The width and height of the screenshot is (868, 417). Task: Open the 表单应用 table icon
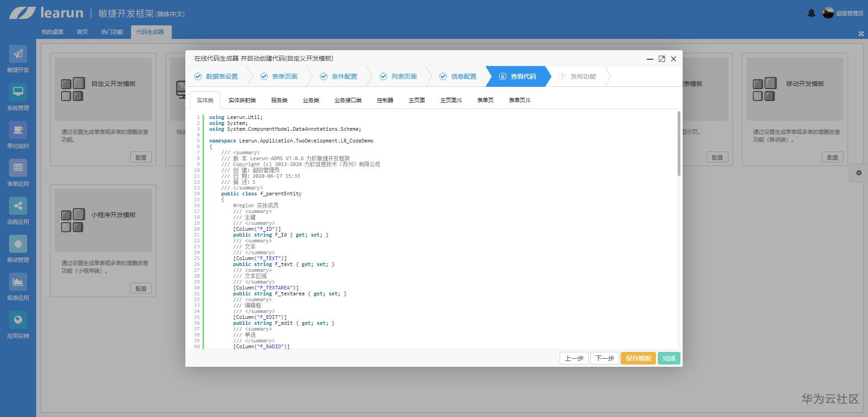pos(18,168)
